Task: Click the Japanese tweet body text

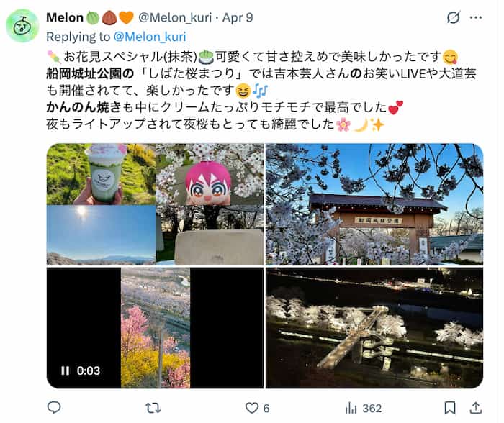Action: tap(261, 90)
